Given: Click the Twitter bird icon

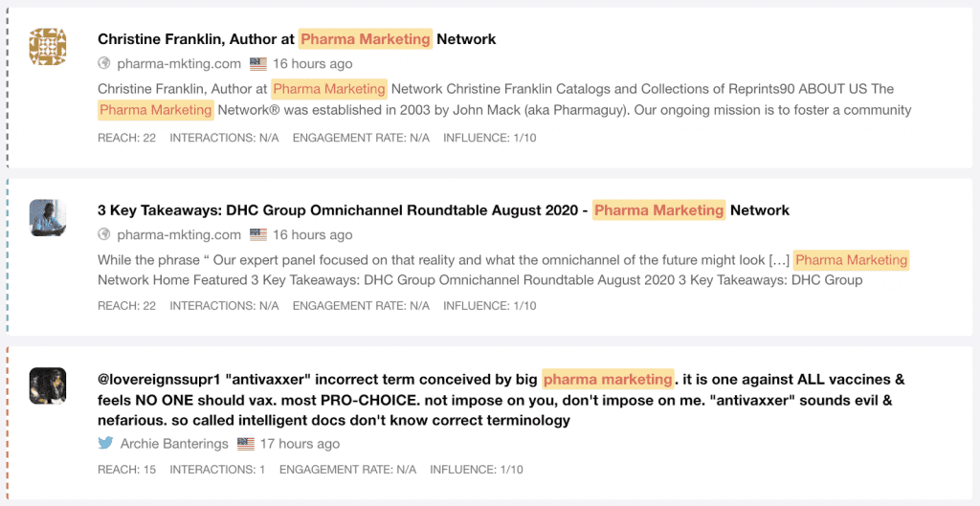Looking at the screenshot, I should [x=105, y=444].
